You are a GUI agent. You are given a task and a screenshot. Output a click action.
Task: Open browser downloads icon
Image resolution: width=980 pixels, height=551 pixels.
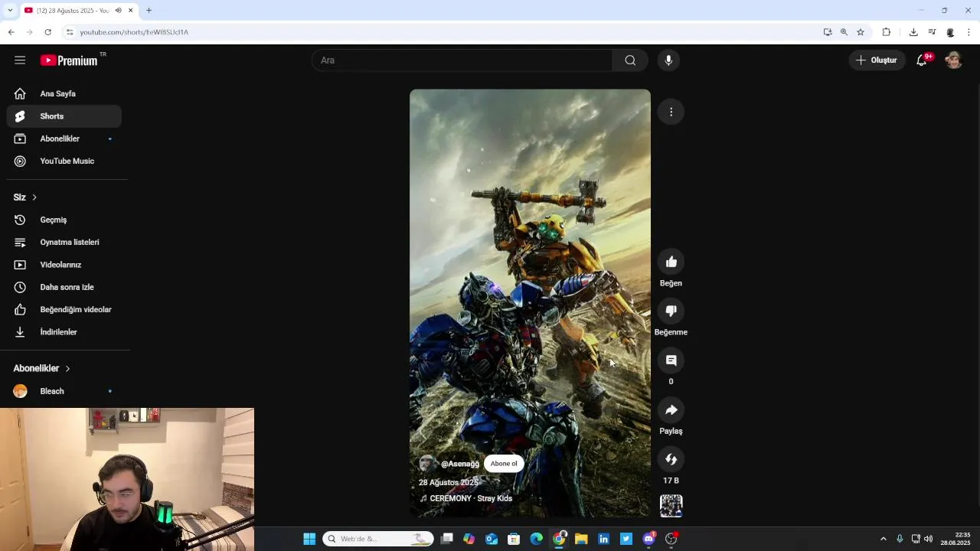click(913, 32)
